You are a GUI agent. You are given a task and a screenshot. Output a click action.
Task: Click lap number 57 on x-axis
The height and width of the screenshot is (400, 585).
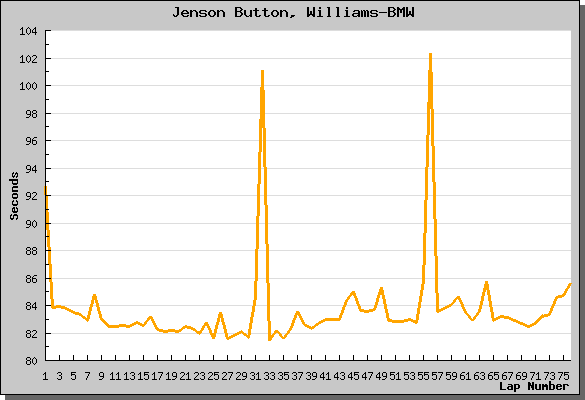click(x=437, y=376)
